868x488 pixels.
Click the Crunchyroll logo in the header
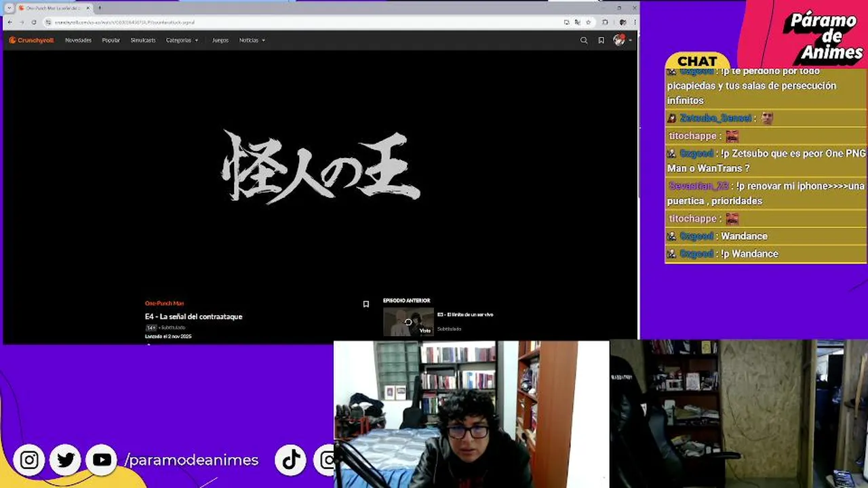[x=31, y=40]
